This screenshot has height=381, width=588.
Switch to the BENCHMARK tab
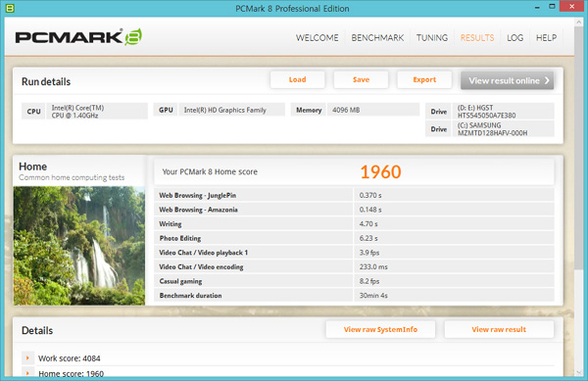tap(377, 38)
